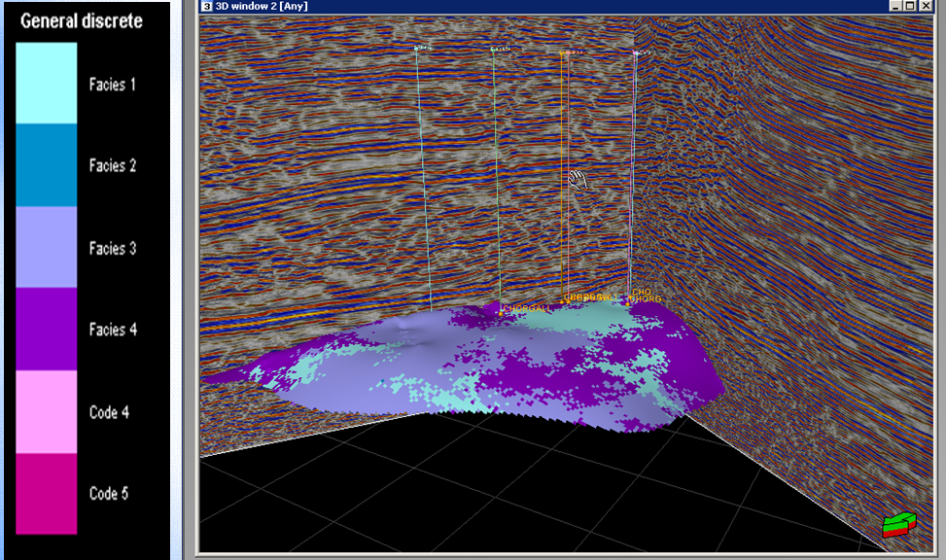Maximize the 3D window 2

point(910,6)
